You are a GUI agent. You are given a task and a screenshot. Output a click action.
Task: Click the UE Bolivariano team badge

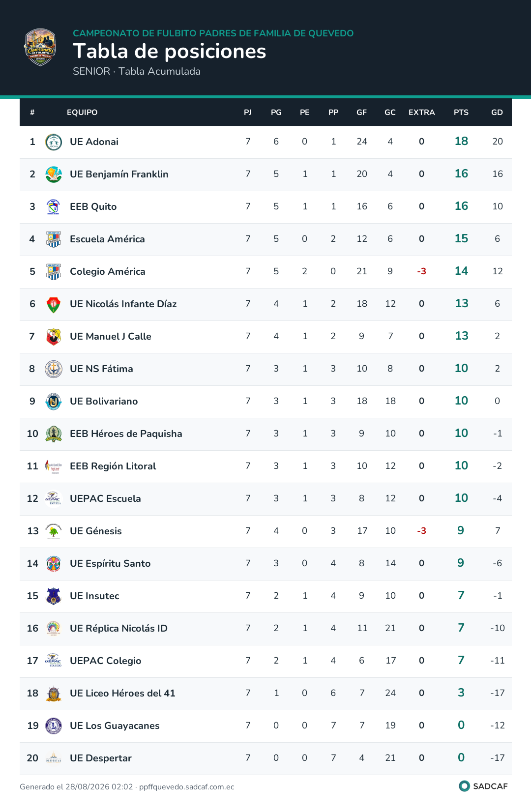click(x=54, y=402)
